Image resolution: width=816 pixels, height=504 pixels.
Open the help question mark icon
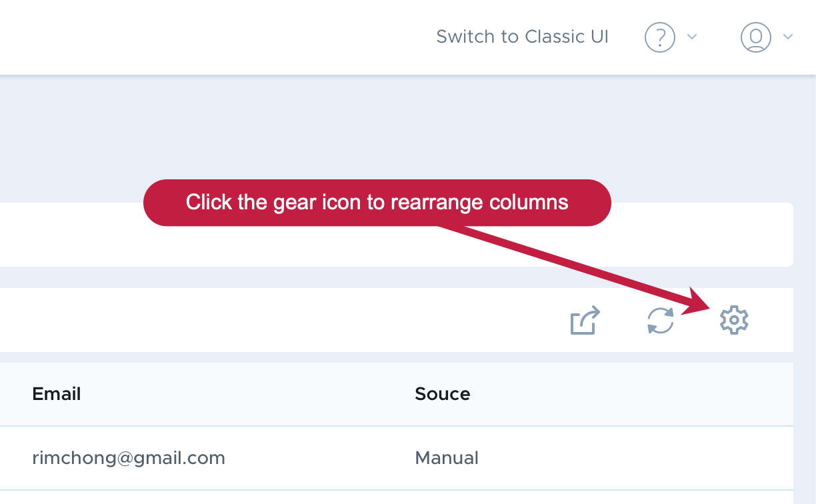pos(660,37)
